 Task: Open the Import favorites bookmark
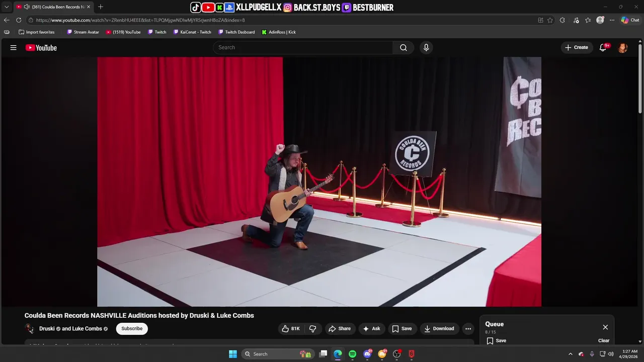tap(36, 32)
